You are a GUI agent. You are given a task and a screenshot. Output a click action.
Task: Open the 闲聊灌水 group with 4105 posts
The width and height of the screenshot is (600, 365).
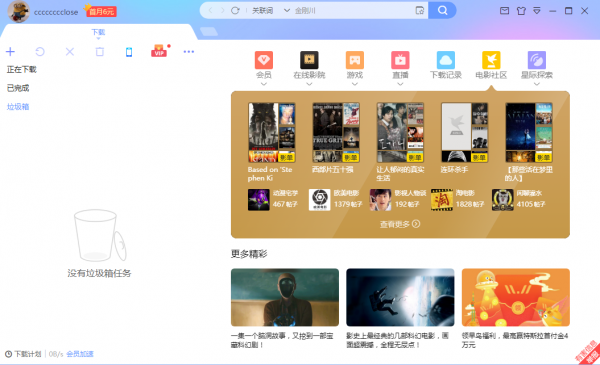tap(518, 199)
